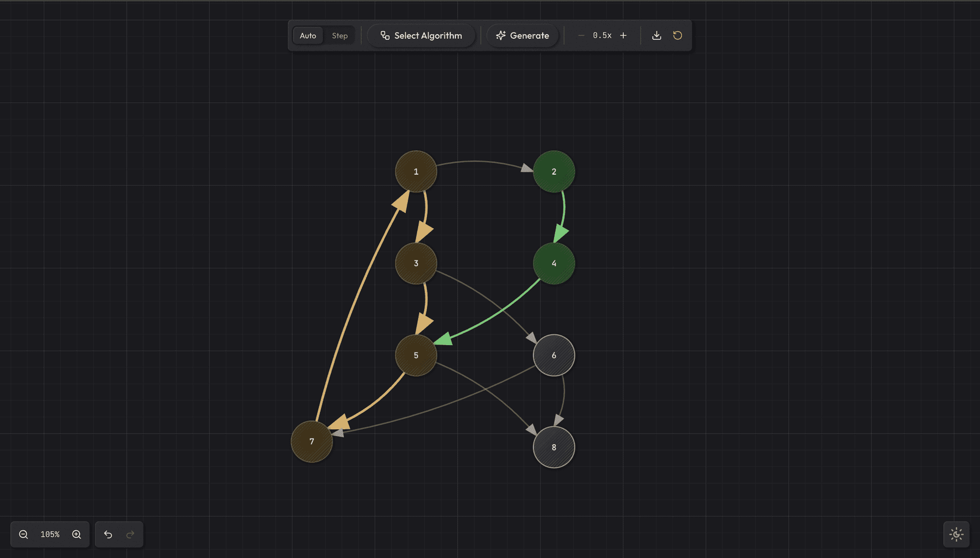The image size is (980, 558).
Task: Select the zoom in magnifier icon
Action: click(76, 534)
